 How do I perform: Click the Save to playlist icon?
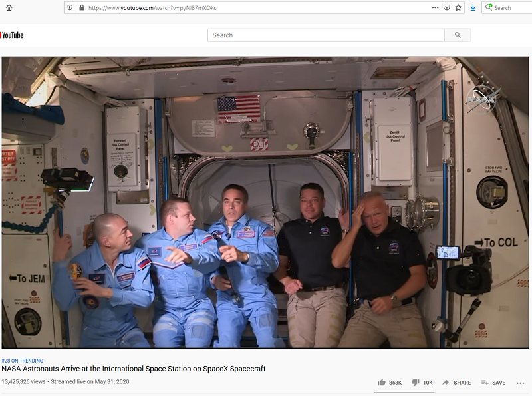pos(485,383)
